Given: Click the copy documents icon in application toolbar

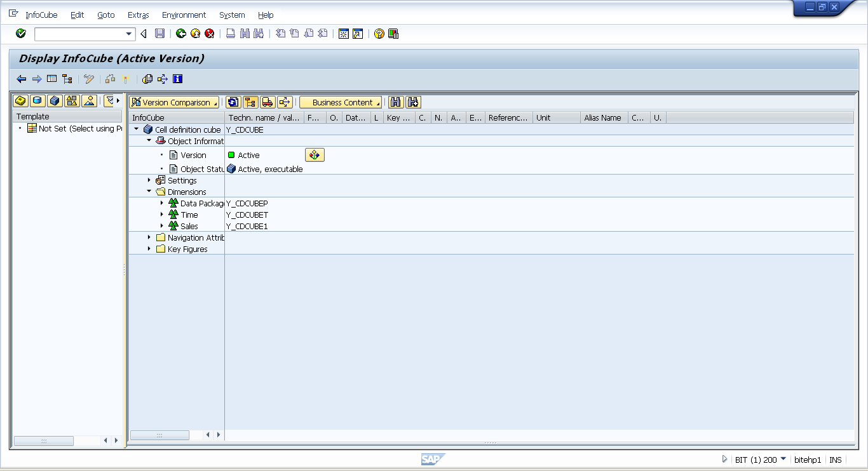Looking at the screenshot, I should click(x=147, y=79).
